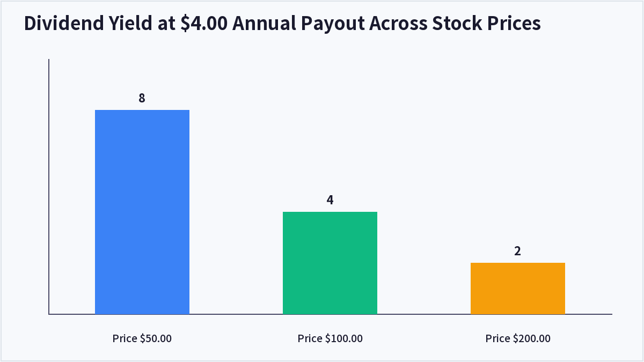This screenshot has width=644, height=362.
Task: Click the Price $200.00 axis label
Action: pos(518,338)
